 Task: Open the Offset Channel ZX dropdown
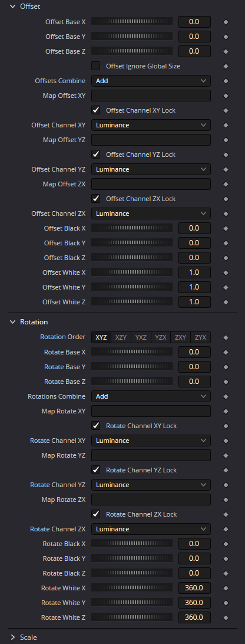click(x=151, y=213)
